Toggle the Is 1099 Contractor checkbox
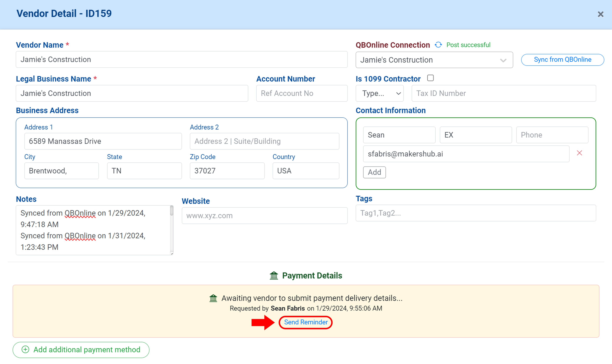This screenshot has width=612, height=364. click(430, 78)
